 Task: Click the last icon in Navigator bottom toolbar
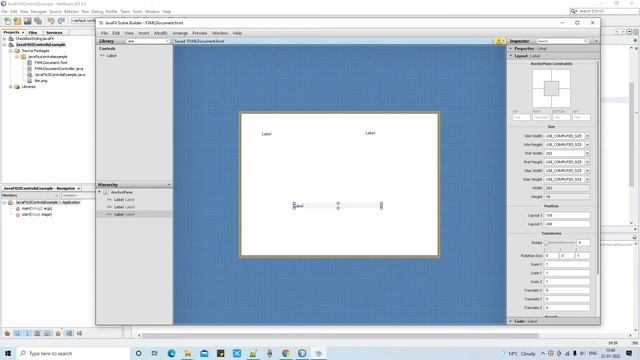point(79,333)
